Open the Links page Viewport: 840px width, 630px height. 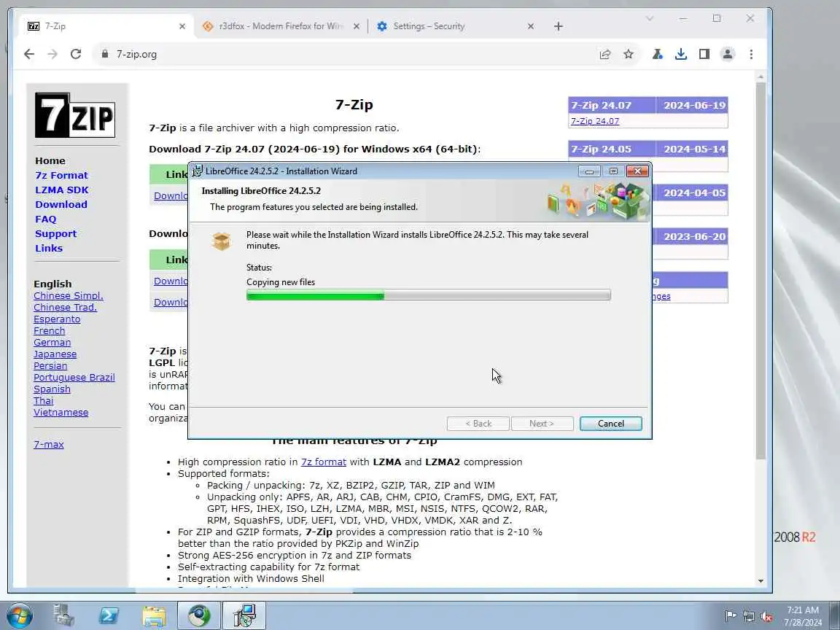49,248
